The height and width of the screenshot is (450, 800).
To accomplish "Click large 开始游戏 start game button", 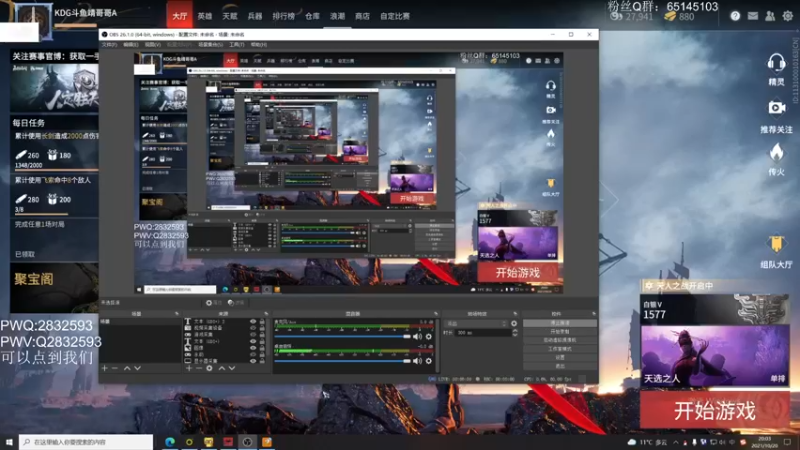I will tap(714, 410).
